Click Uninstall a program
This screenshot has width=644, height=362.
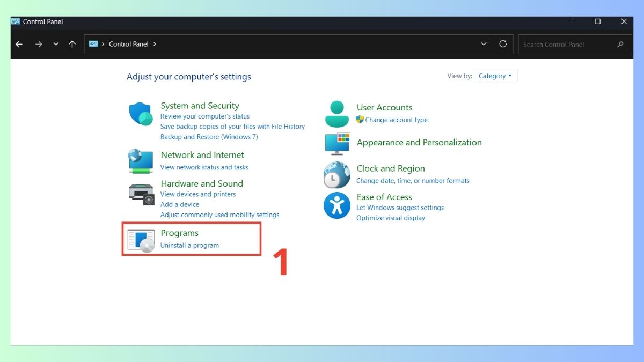tap(189, 245)
